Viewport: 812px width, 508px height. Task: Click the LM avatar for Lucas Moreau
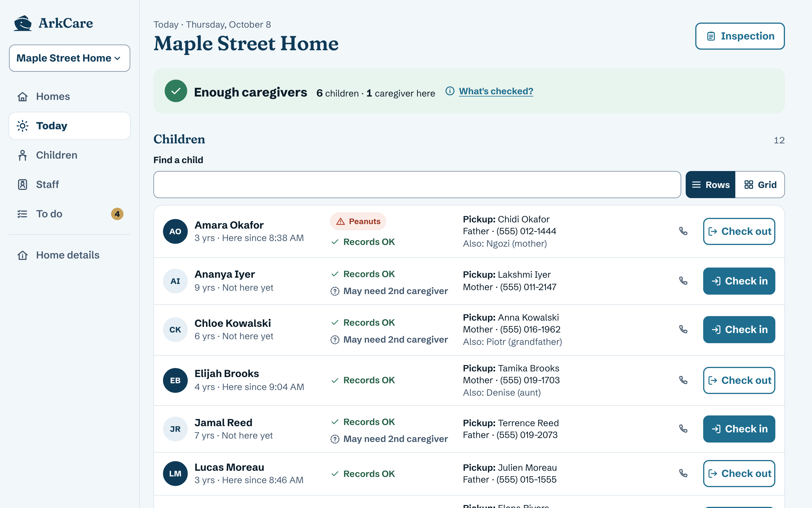175,473
